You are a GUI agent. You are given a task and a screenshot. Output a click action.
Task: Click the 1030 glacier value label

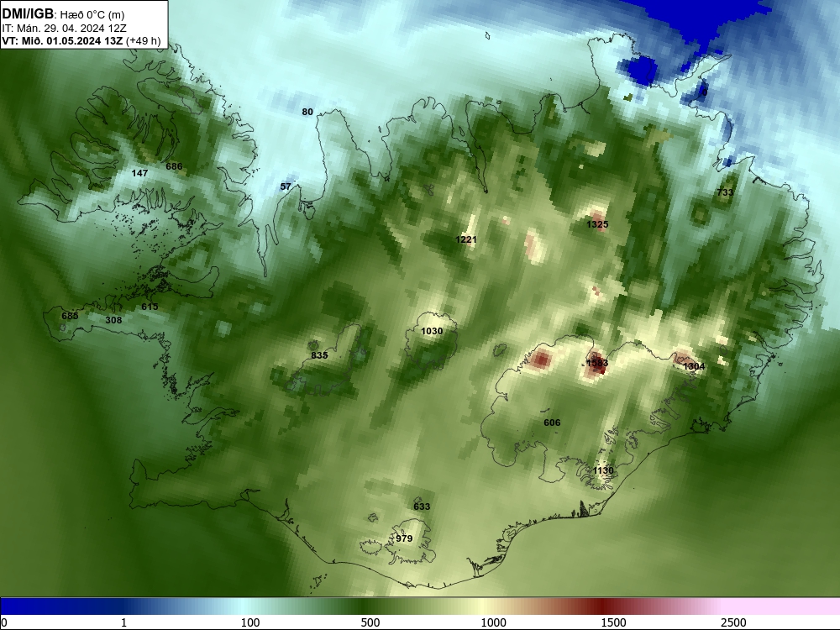coord(432,331)
